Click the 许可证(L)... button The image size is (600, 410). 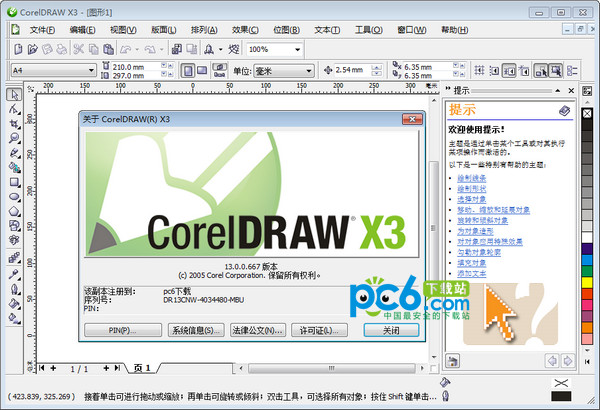point(320,330)
